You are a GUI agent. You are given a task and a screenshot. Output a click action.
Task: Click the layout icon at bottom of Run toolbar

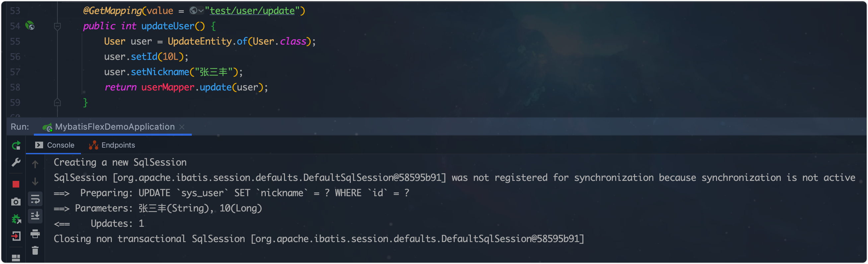tap(16, 258)
